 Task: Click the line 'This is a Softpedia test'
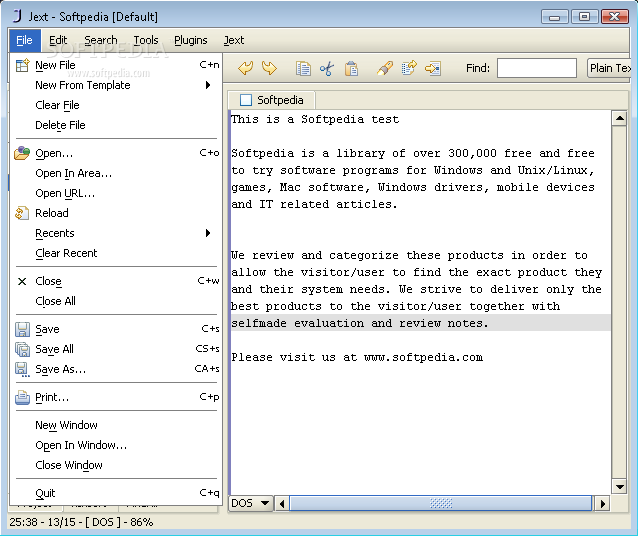[x=315, y=119]
